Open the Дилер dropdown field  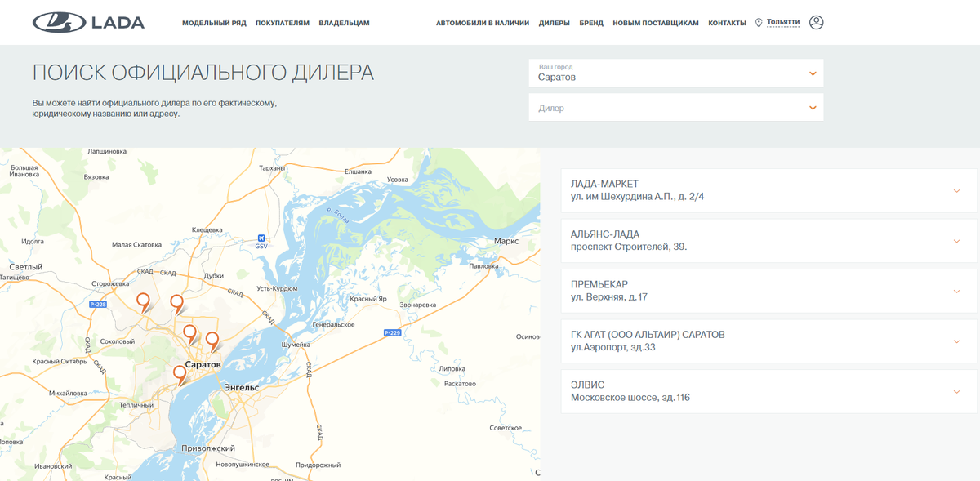point(676,108)
